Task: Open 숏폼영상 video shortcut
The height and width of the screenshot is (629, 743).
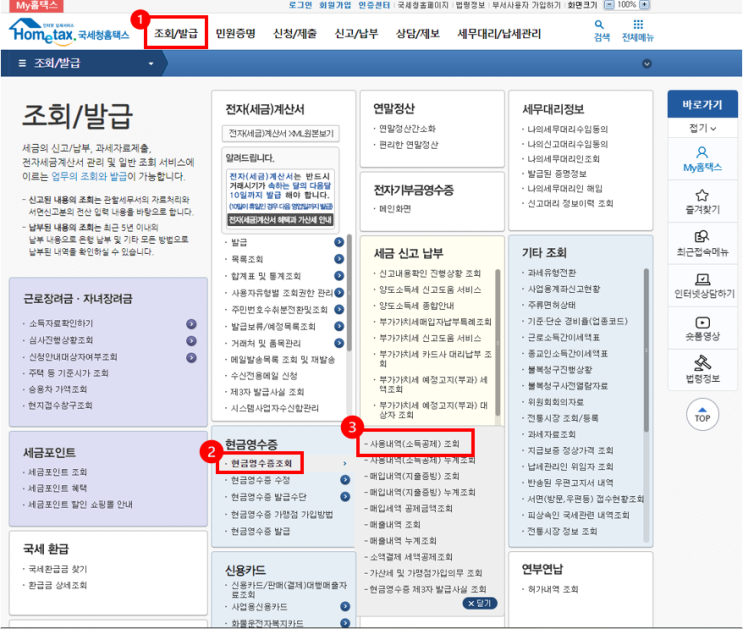Action: (x=702, y=328)
